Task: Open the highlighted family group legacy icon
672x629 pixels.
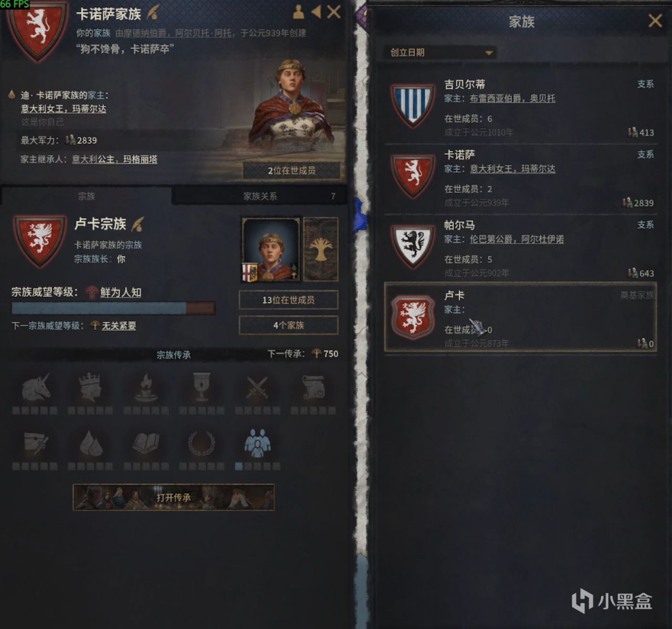Action: (257, 444)
